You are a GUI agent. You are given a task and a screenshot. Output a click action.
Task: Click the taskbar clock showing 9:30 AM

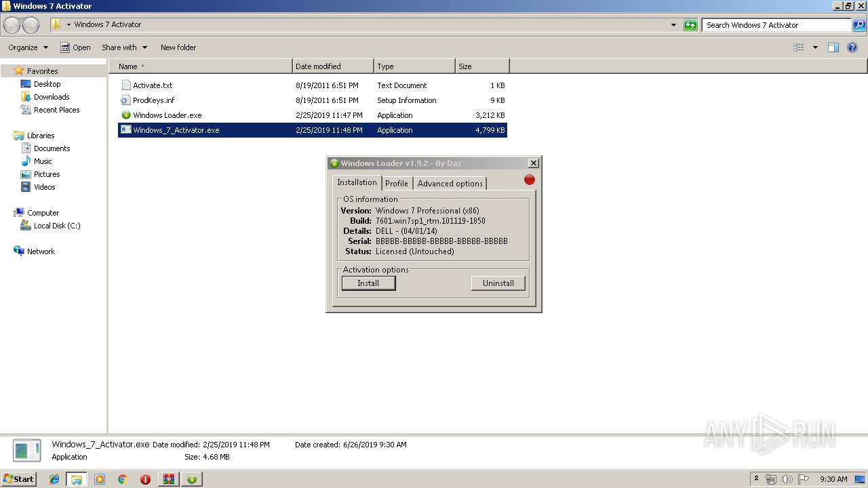coord(833,479)
